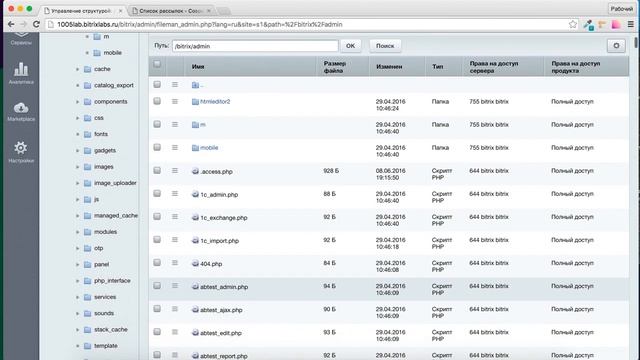
Task: Click the file icon of abtest_ajax.php
Action: click(x=195, y=310)
